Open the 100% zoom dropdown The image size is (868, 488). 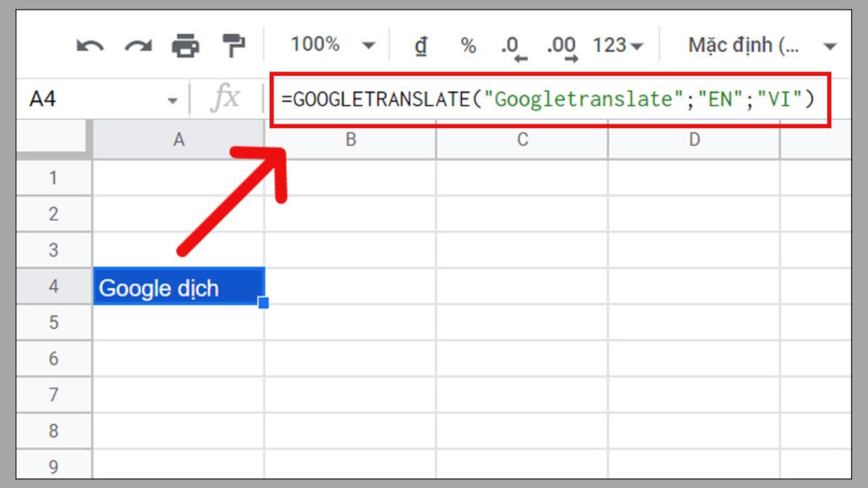[336, 44]
